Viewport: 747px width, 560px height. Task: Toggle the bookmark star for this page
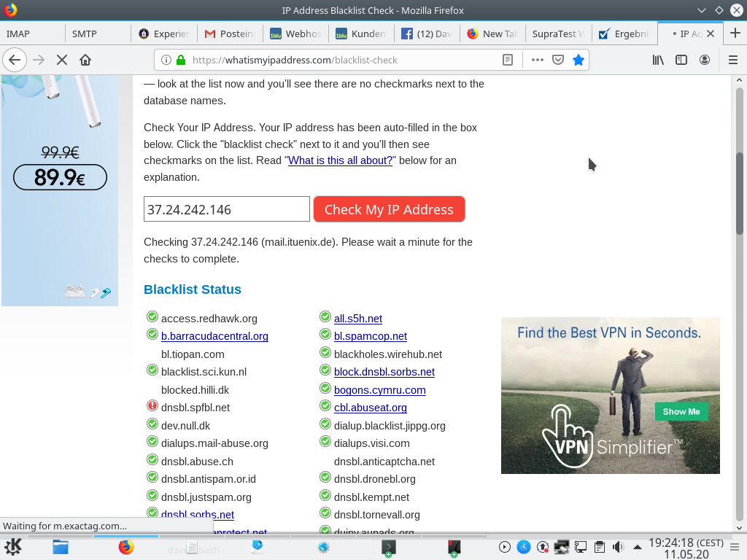[578, 60]
